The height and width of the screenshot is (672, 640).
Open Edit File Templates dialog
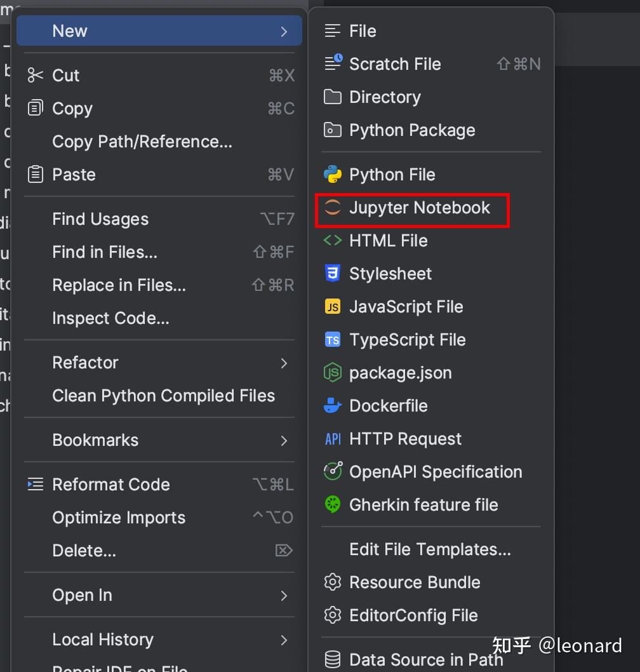click(430, 549)
